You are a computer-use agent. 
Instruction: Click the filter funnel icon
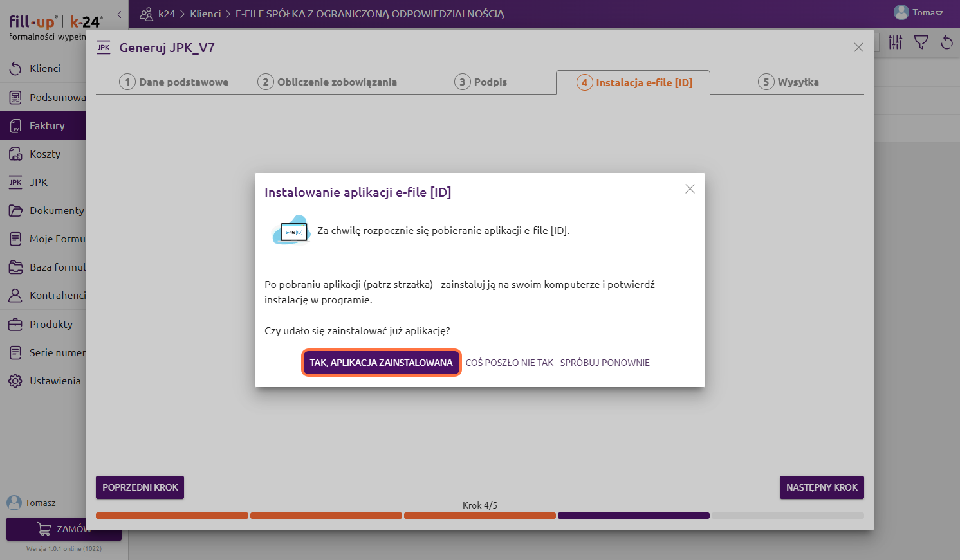coord(921,42)
